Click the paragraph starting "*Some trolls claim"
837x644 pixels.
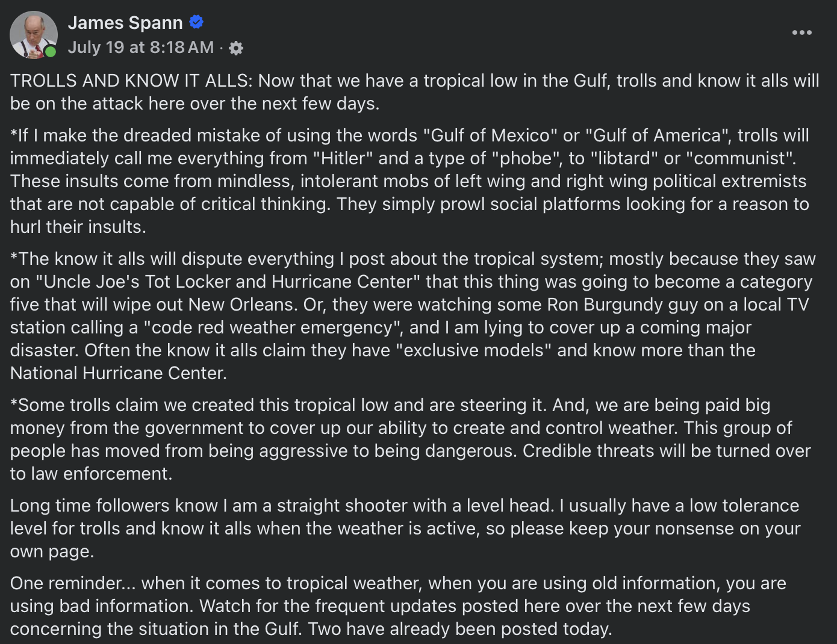coord(410,439)
